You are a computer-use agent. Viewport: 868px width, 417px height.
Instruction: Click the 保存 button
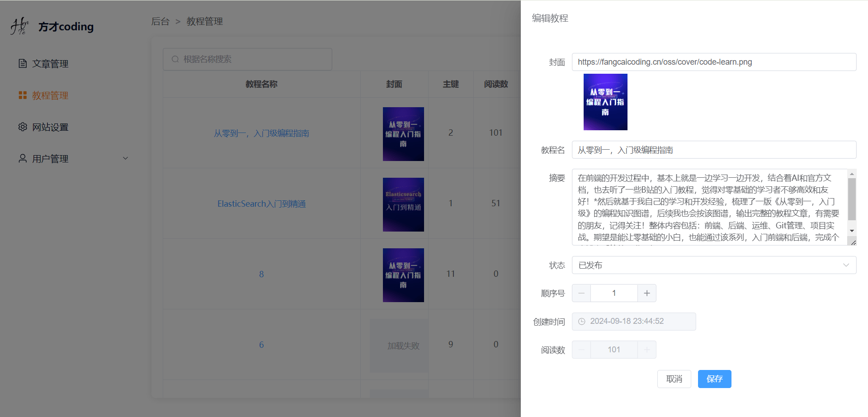pos(714,379)
